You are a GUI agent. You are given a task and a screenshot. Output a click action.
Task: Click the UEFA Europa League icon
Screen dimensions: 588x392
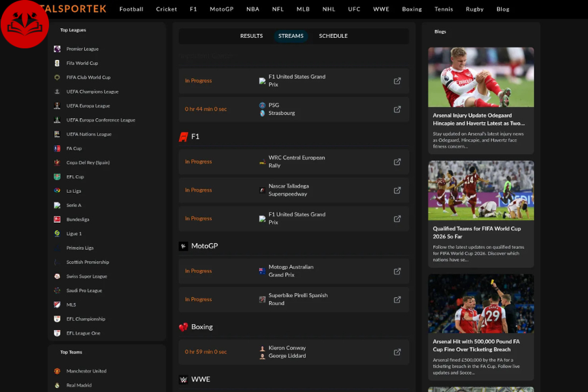click(x=57, y=106)
